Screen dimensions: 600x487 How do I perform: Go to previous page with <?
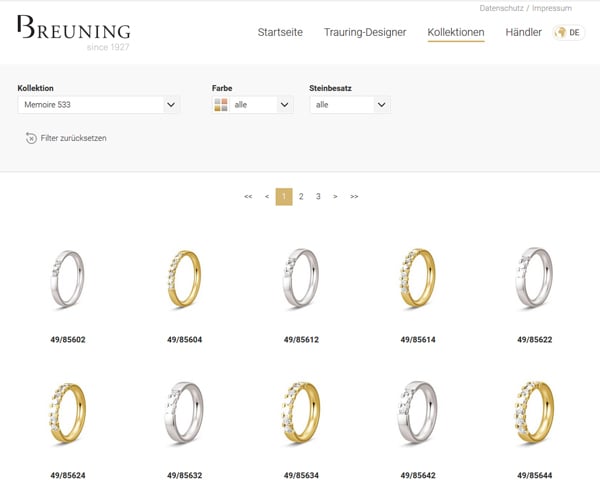(x=267, y=197)
